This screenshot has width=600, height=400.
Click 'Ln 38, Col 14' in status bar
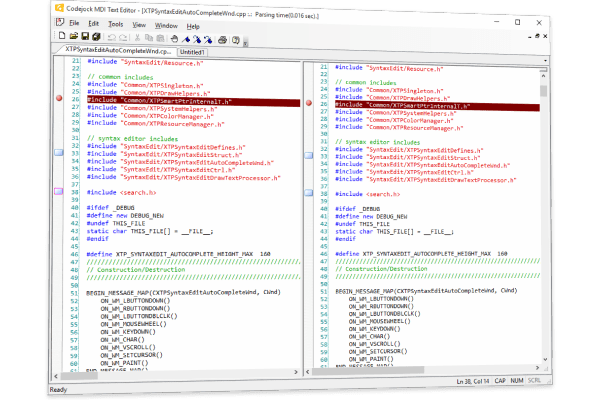(473, 382)
